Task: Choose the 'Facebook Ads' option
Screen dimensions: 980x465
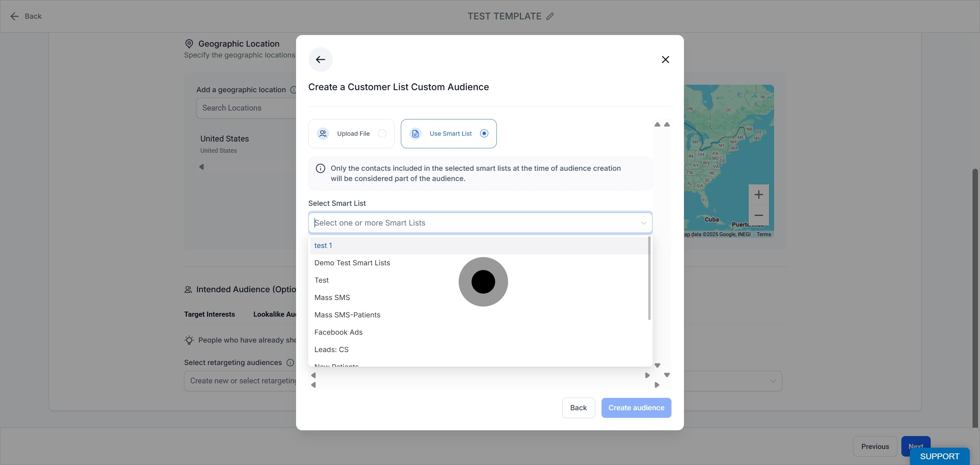Action: click(x=479, y=332)
